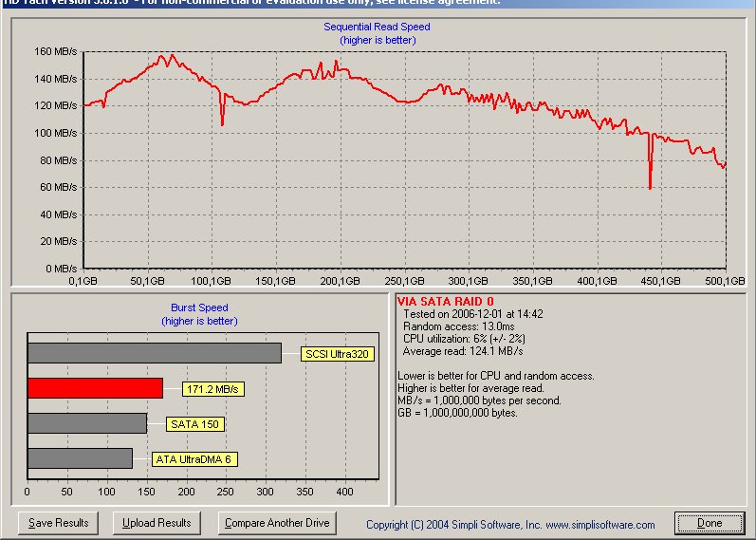Click the 160 MB/s axis label
This screenshot has height=540, width=756.
[x=55, y=51]
